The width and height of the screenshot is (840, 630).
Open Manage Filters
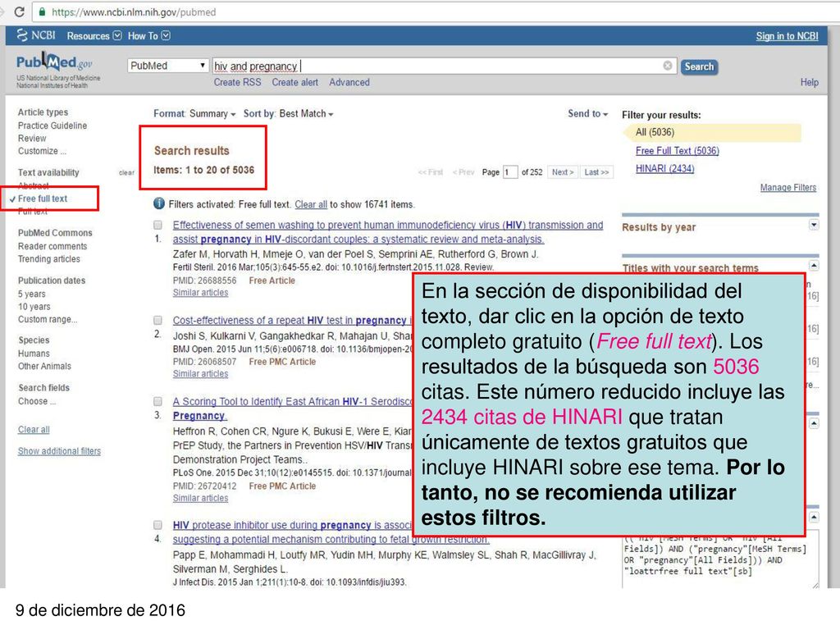coord(788,188)
